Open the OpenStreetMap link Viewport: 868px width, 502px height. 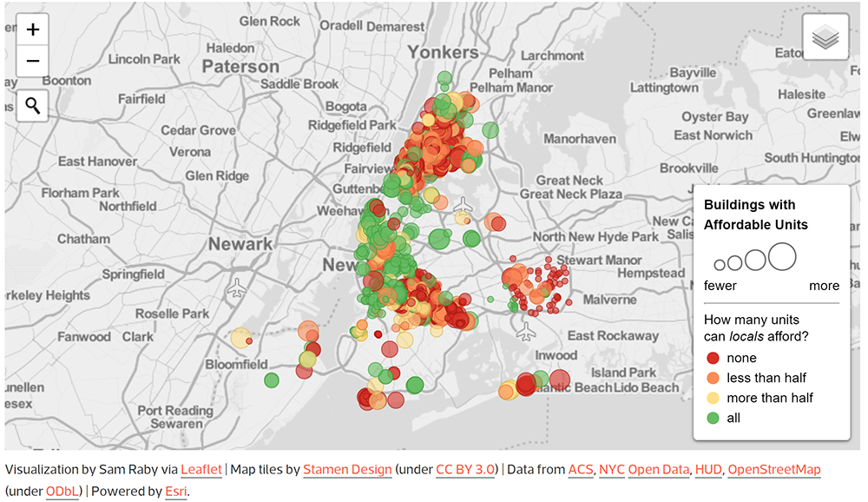pyautogui.click(x=774, y=469)
